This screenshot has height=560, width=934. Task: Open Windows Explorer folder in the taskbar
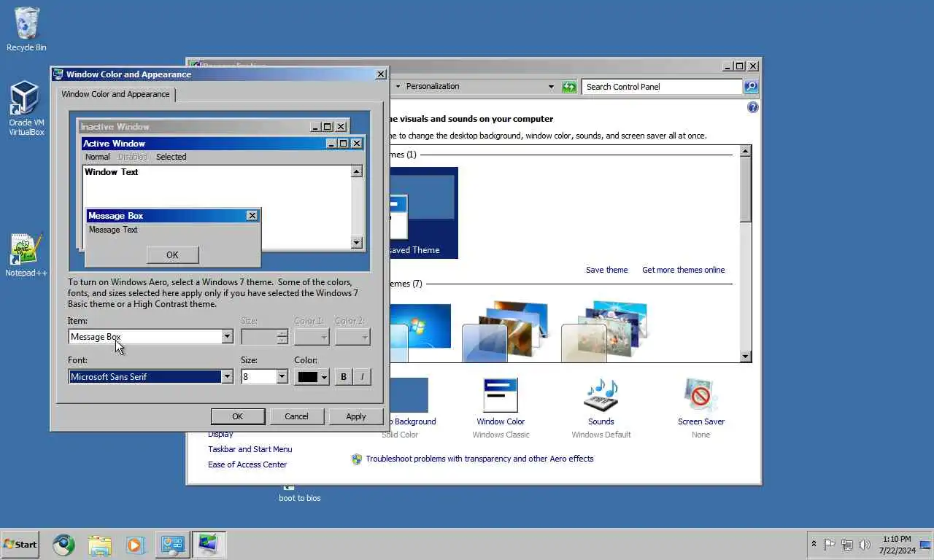(x=100, y=545)
